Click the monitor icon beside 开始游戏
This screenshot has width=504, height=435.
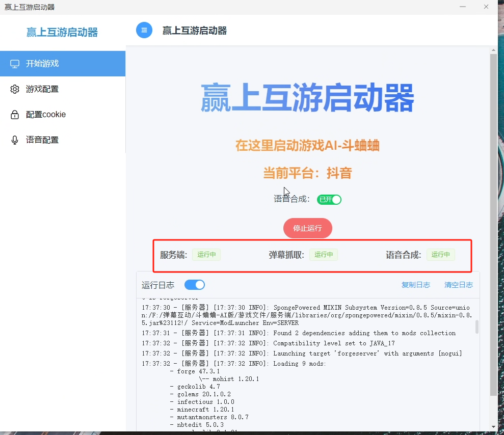click(x=15, y=64)
